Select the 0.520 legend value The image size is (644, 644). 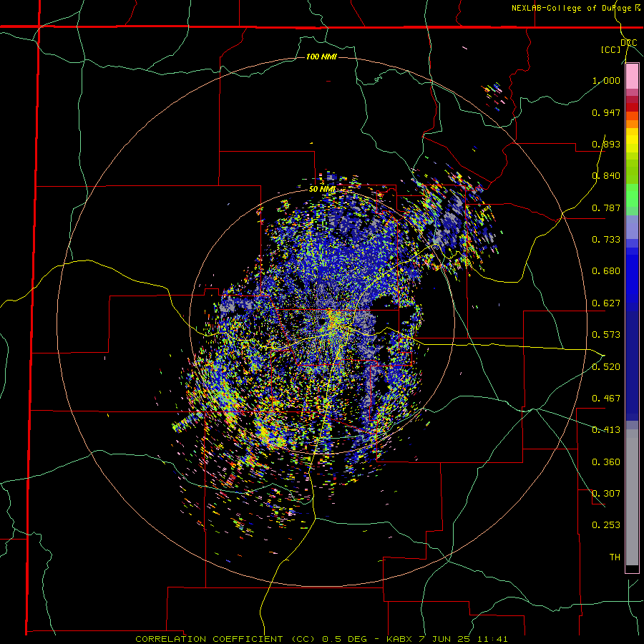[606, 367]
